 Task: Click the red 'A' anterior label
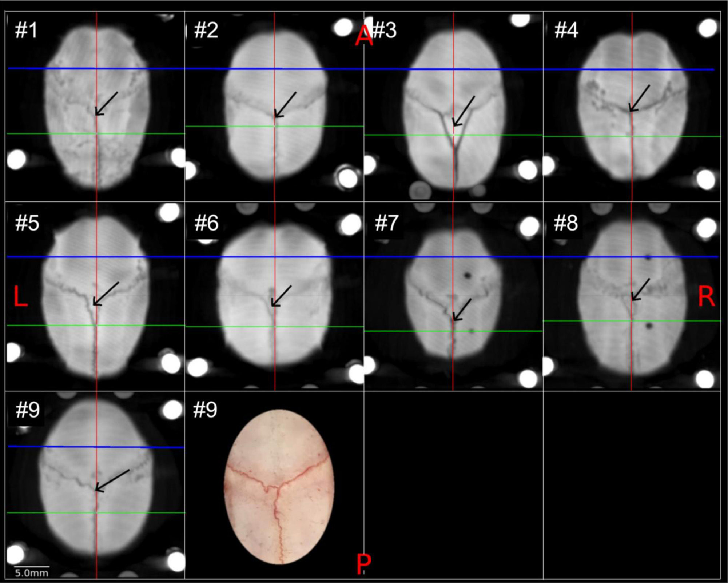364,36
